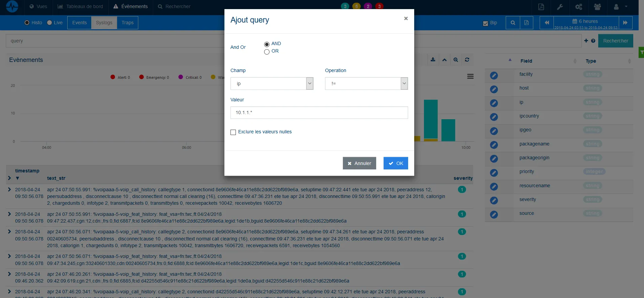This screenshot has height=298, width=644.
Task: Click the wrench tools icon in top bar
Action: click(560, 7)
